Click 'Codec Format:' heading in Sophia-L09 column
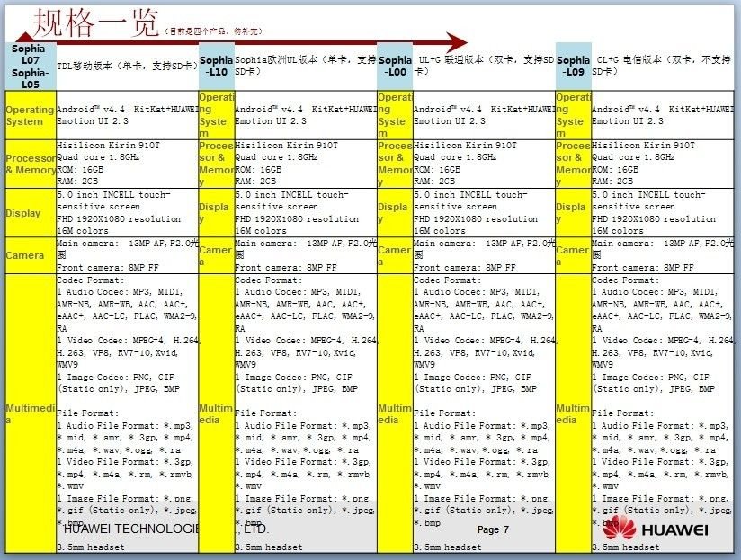The image size is (741, 560). pyautogui.click(x=626, y=280)
